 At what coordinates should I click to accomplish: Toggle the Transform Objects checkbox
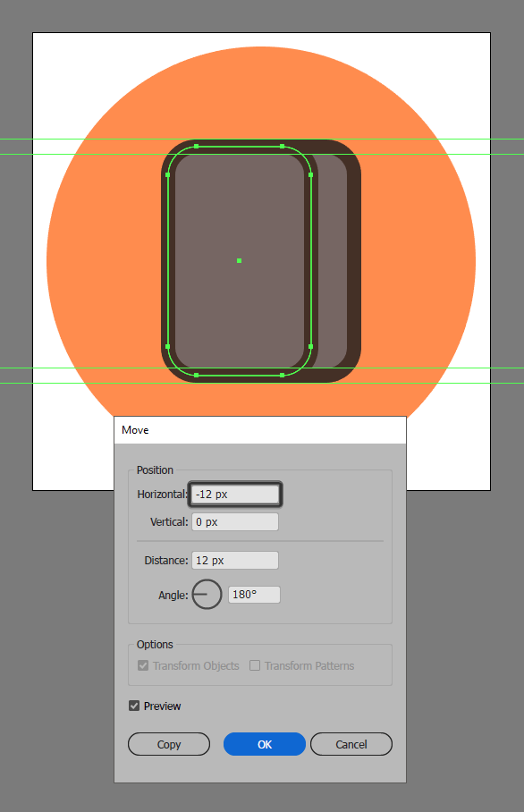143,665
